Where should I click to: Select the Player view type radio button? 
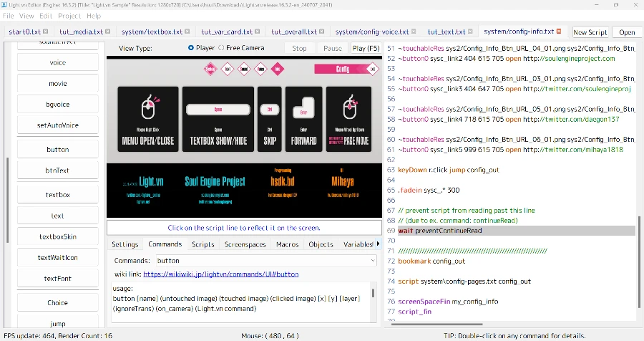pos(191,48)
